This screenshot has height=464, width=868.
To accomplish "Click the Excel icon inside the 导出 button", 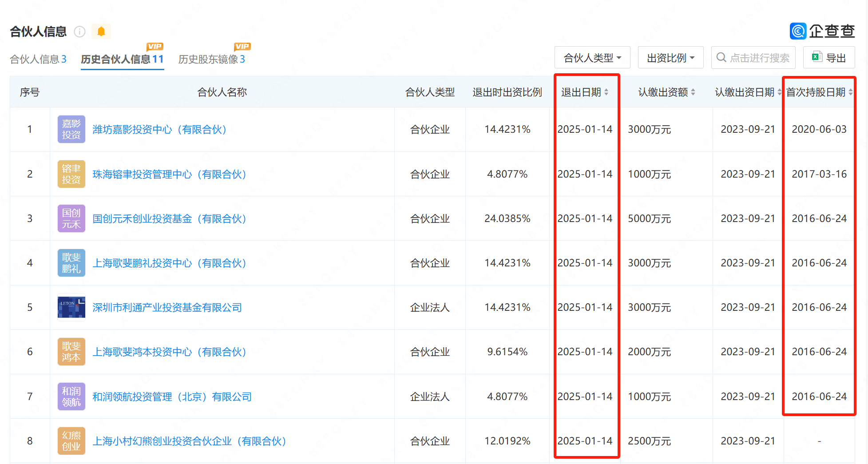I will 816,57.
